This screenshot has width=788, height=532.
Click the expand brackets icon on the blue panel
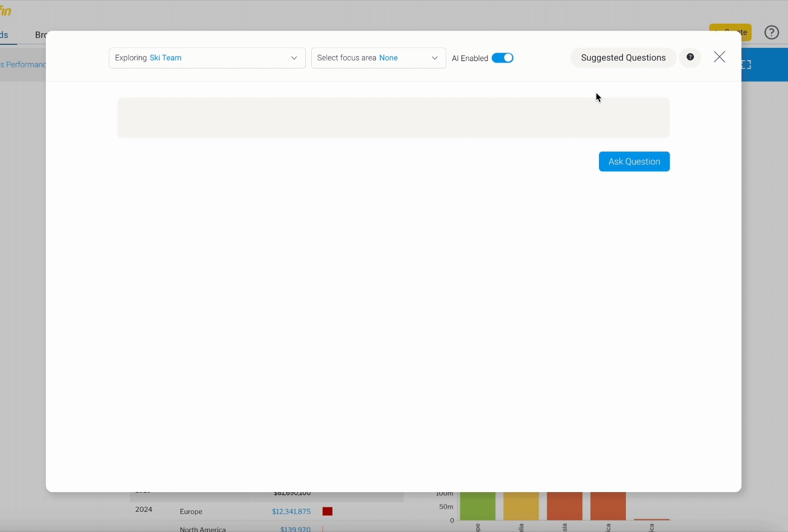point(747,64)
